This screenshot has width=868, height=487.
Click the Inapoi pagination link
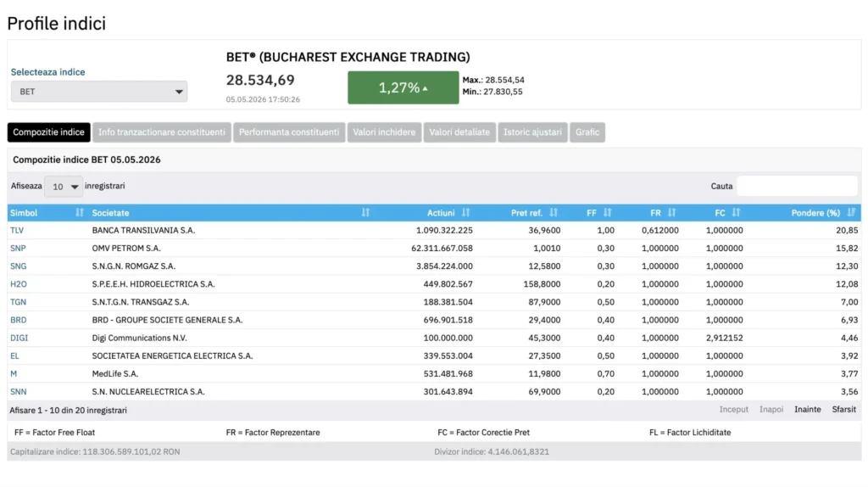coord(771,410)
